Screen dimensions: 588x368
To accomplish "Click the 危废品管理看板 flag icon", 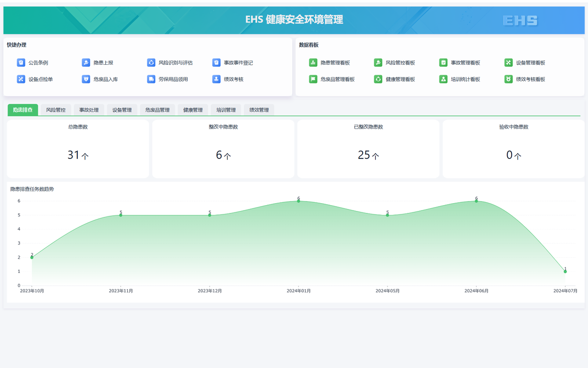I will click(x=313, y=79).
